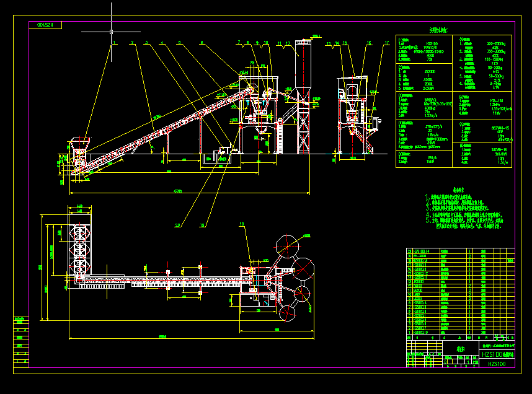Click quantity 2 in parts list row 19
The width and height of the screenshot is (532, 394).
pyautogui.click(x=469, y=256)
